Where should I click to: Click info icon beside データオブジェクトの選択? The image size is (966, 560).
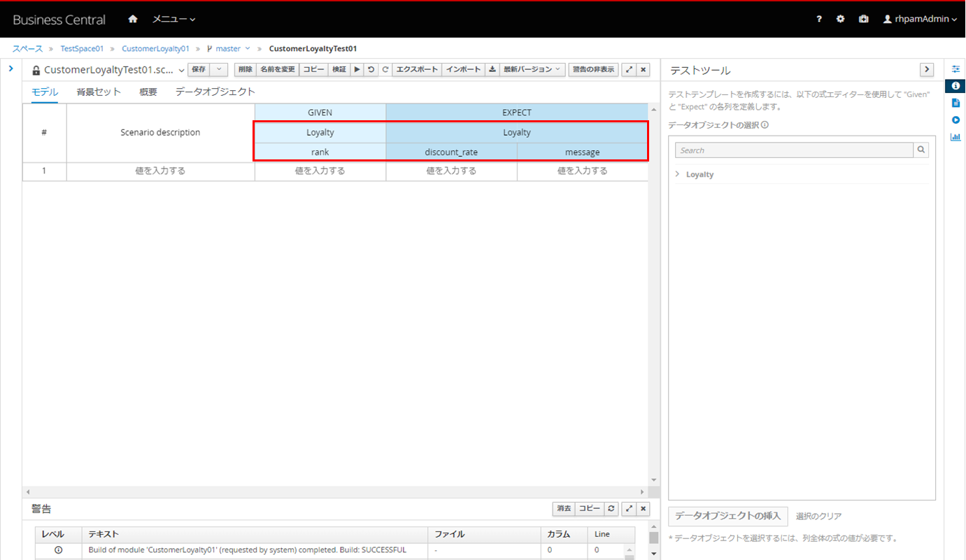click(765, 125)
